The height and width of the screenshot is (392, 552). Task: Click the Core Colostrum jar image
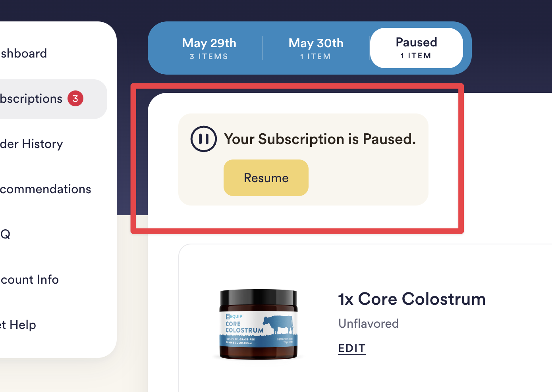click(259, 325)
